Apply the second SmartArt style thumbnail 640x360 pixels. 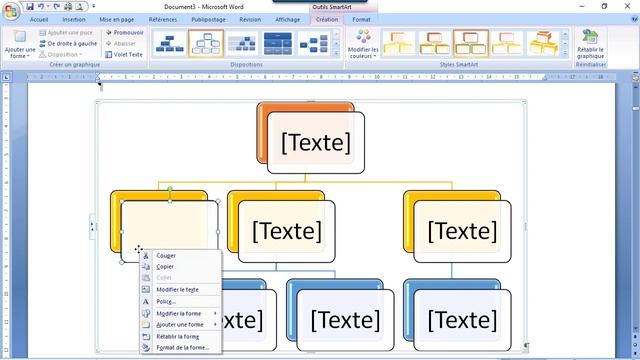click(x=435, y=43)
